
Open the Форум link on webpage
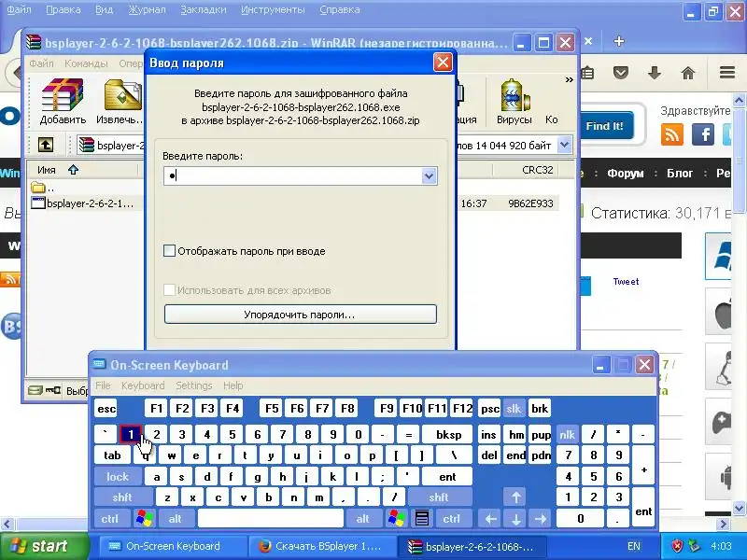[625, 174]
